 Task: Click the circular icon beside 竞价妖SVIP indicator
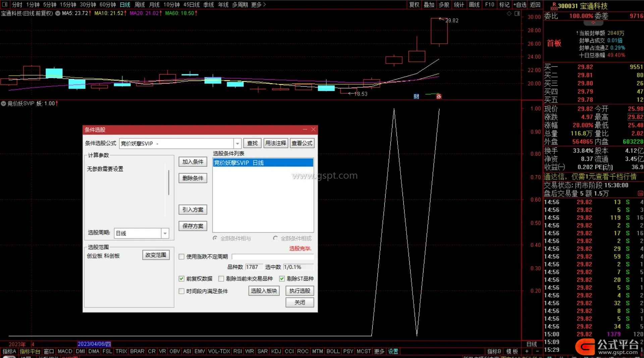tap(3, 103)
